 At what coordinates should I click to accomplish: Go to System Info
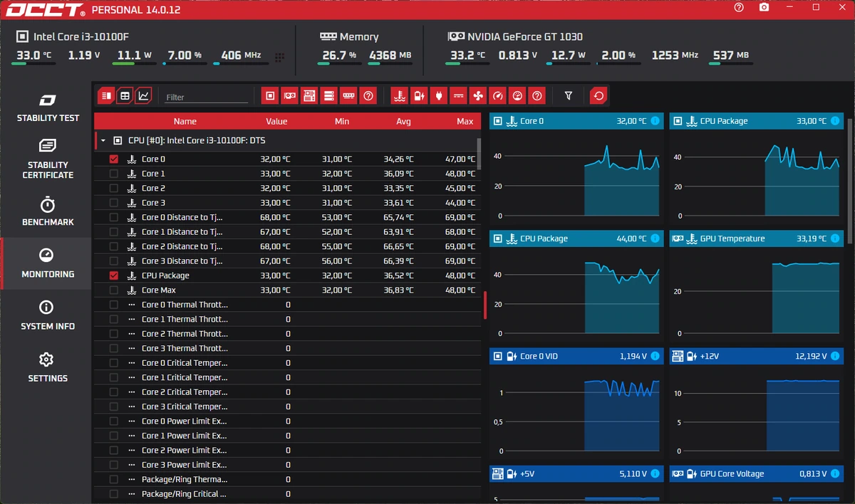(48, 315)
